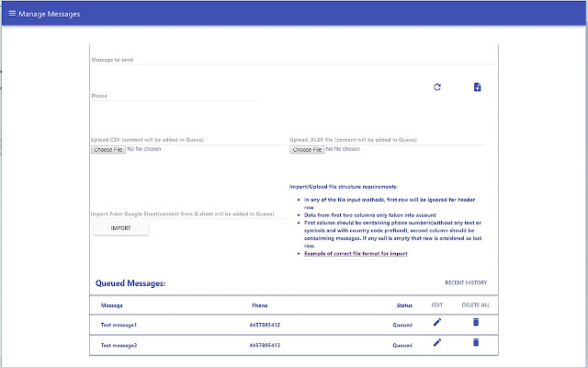Image resolution: width=588 pixels, height=368 pixels.
Task: Show RECENT HISTORY
Action: (x=466, y=282)
